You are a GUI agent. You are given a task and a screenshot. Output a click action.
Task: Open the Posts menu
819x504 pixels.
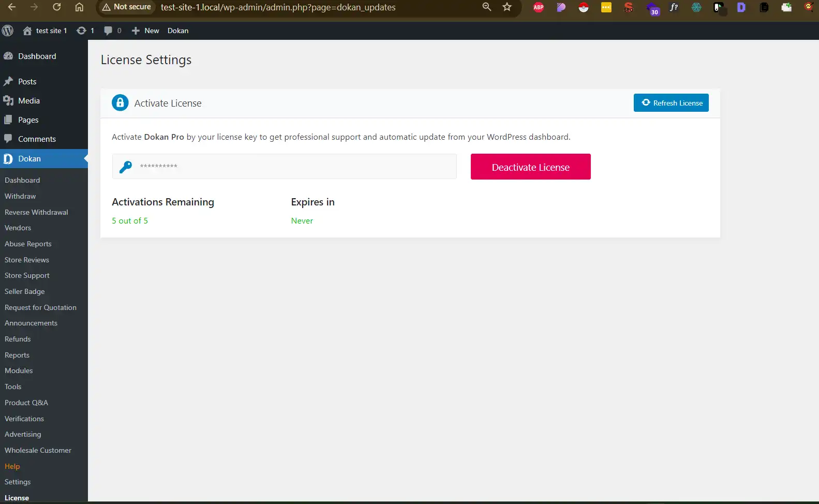click(44, 81)
